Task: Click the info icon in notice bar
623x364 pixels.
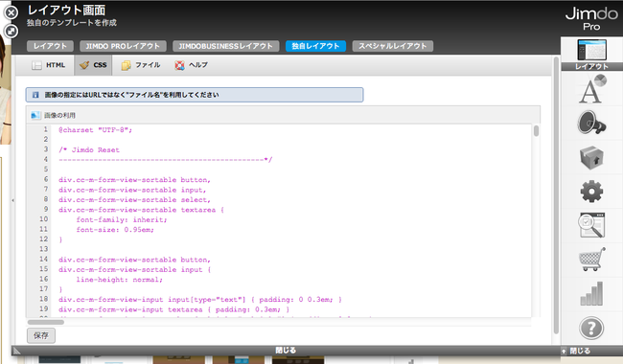Action: [x=35, y=95]
